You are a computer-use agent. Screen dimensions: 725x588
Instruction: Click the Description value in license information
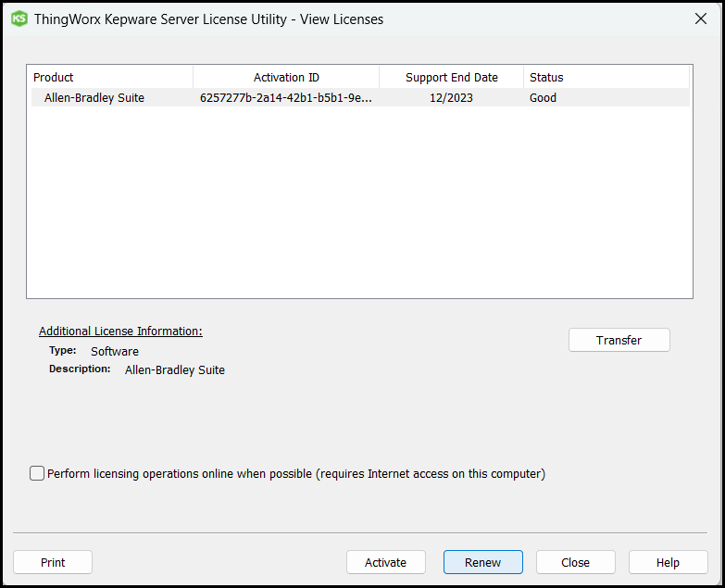coord(174,369)
